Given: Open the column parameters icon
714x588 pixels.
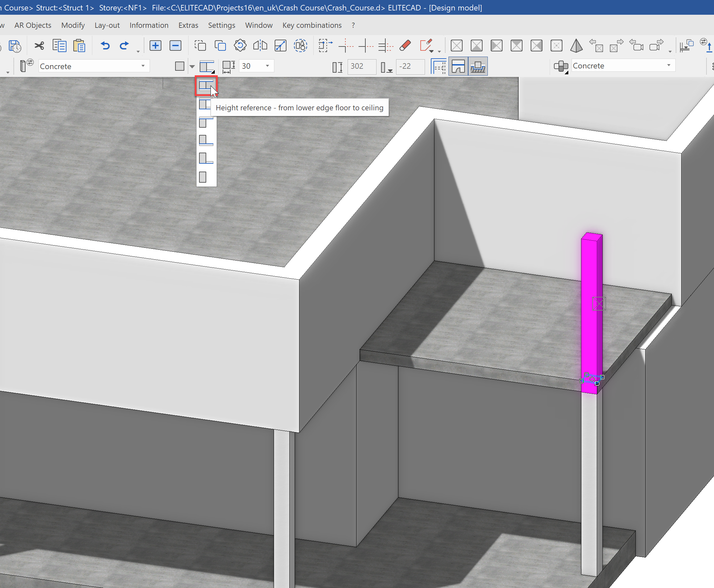Looking at the screenshot, I should pyautogui.click(x=27, y=66).
